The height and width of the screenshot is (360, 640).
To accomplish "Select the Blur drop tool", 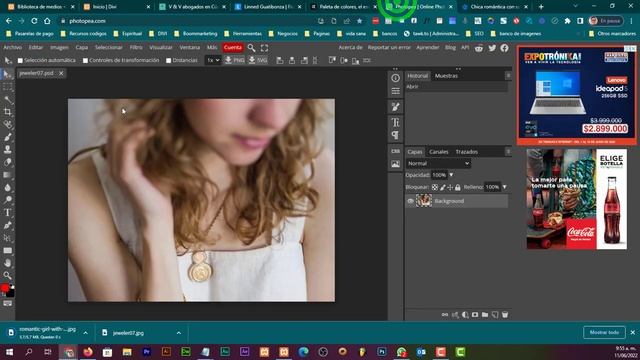I will pos(7,187).
